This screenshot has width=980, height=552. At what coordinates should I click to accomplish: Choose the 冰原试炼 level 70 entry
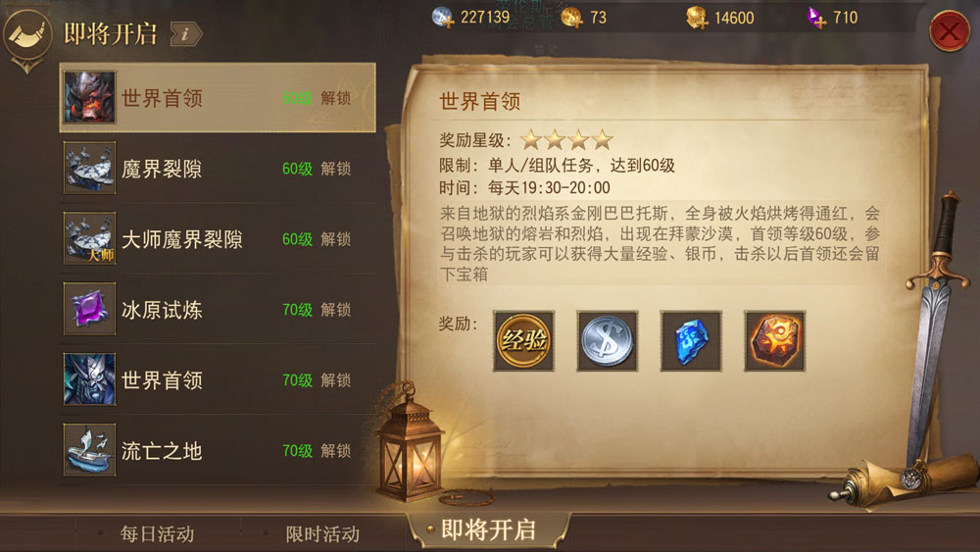pos(218,309)
